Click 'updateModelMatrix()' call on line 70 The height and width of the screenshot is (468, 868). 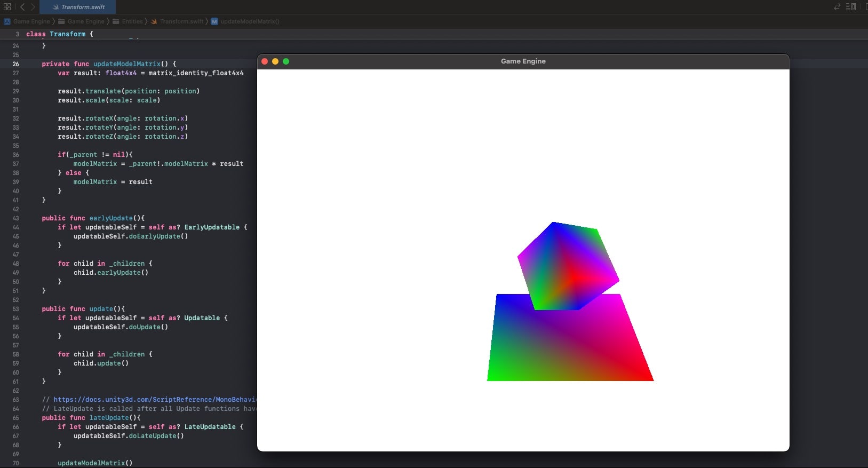(95, 463)
